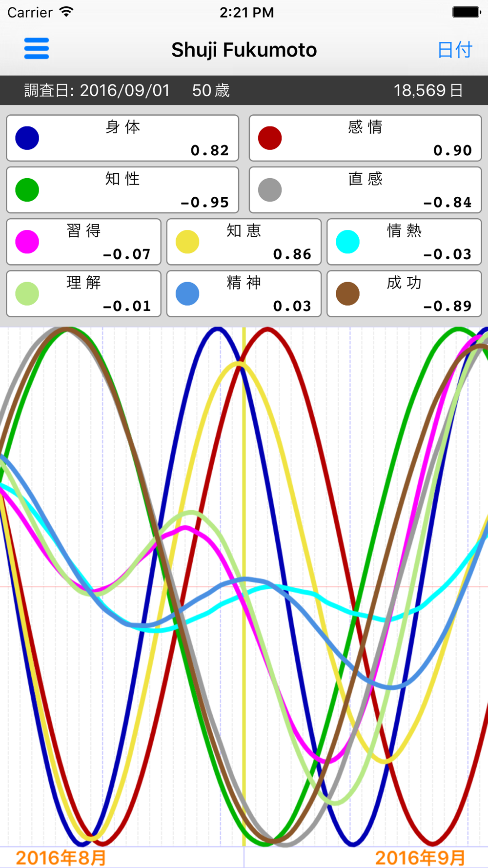Select the green 知性 color dot
Image resolution: width=488 pixels, height=868 pixels.
[27, 190]
